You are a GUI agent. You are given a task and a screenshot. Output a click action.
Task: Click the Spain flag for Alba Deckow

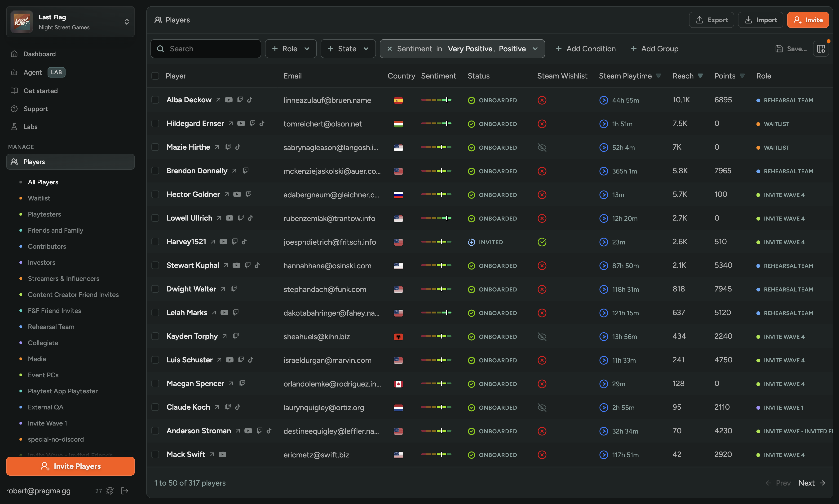coord(398,100)
